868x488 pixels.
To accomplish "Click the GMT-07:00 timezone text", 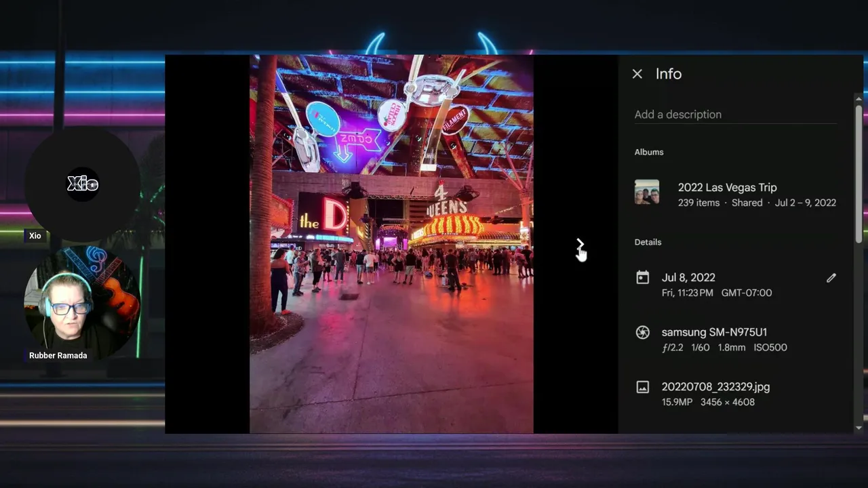I will tap(747, 293).
